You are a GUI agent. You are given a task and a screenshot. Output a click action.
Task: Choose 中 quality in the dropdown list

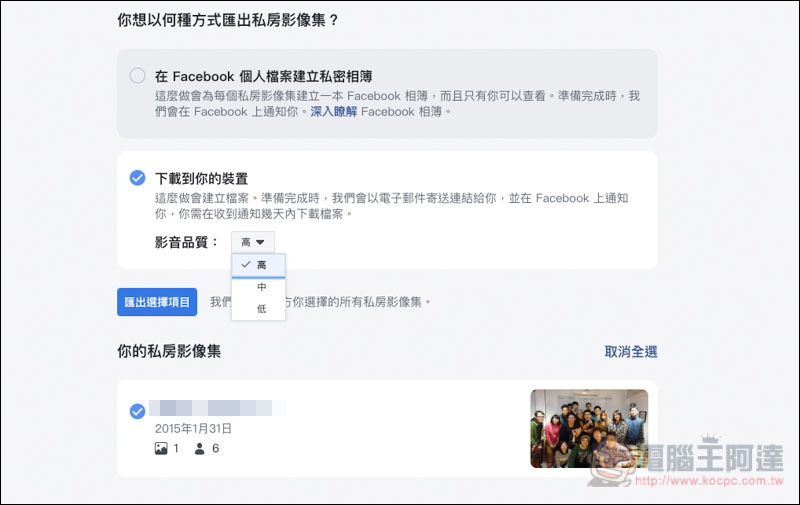pos(258,287)
